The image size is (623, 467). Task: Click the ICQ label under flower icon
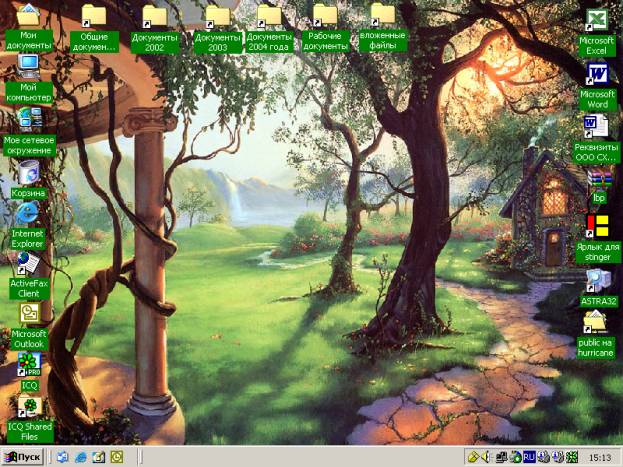point(30,385)
